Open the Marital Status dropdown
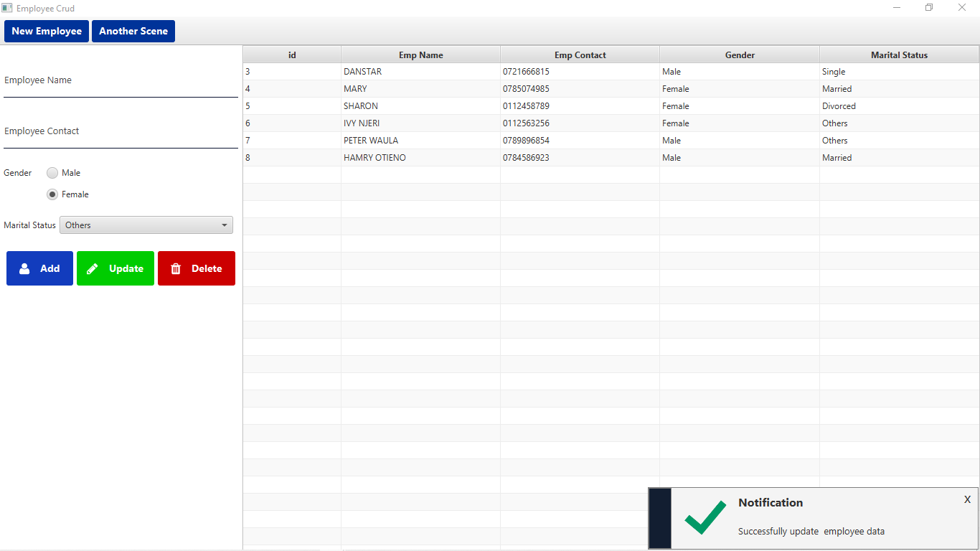980x551 pixels. [146, 225]
